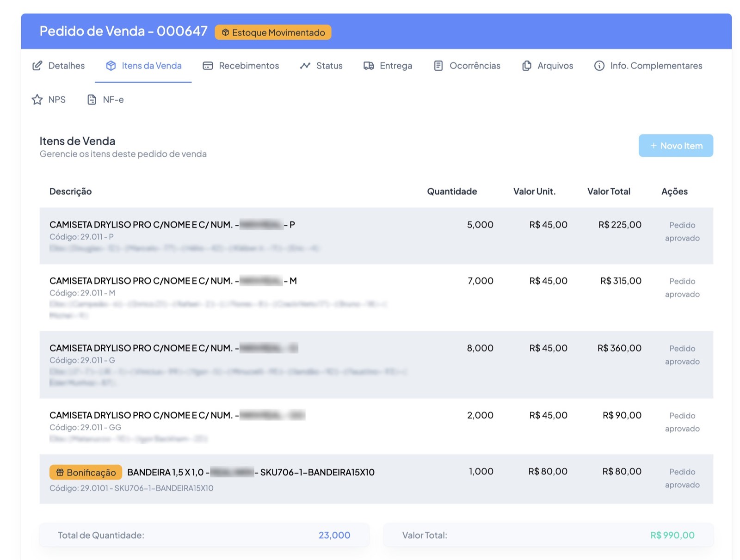Click the BANDEIRA 1,5 X 1,0 item description
740x560 pixels.
(x=251, y=472)
